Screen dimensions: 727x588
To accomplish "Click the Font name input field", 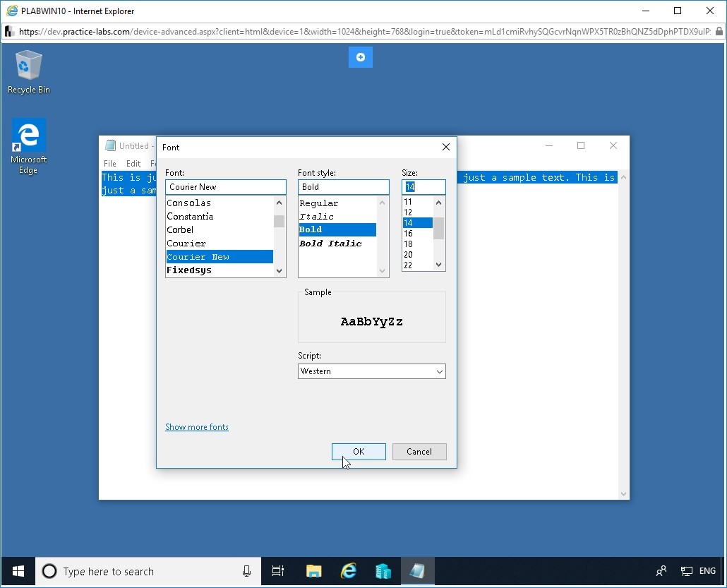I will pos(226,187).
